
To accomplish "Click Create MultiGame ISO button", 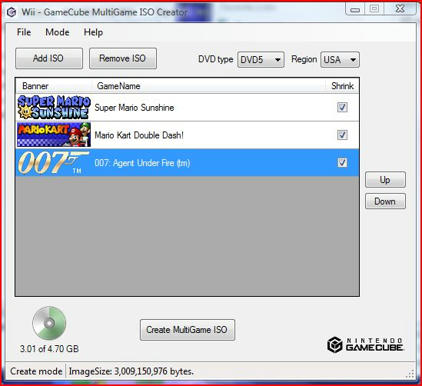I will click(187, 330).
